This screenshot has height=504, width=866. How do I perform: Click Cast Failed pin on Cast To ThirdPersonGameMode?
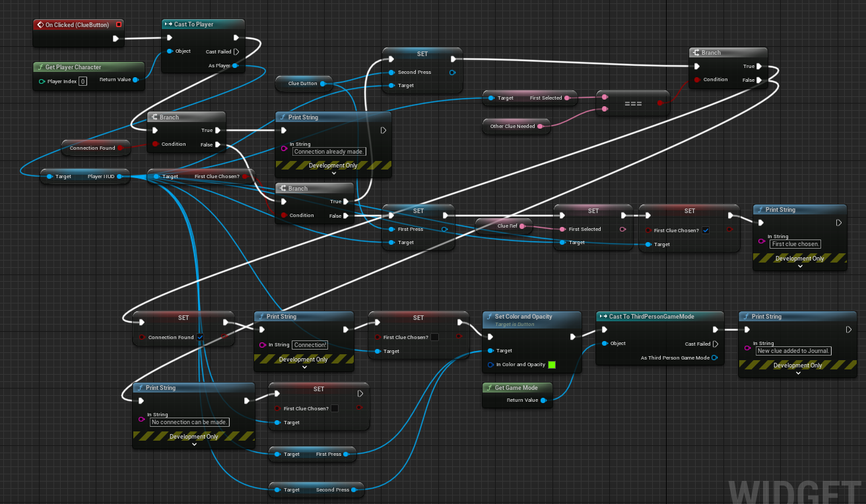click(716, 344)
